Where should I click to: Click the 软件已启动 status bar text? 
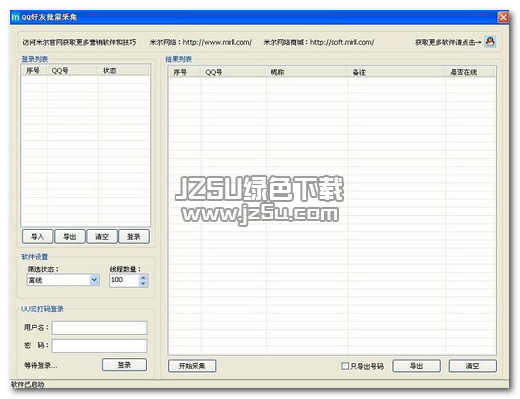pos(28,384)
